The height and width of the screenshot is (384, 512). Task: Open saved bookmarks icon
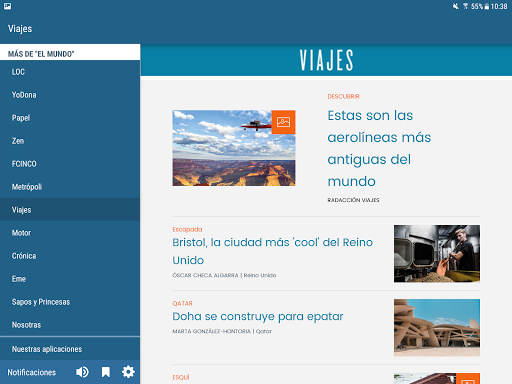106,372
